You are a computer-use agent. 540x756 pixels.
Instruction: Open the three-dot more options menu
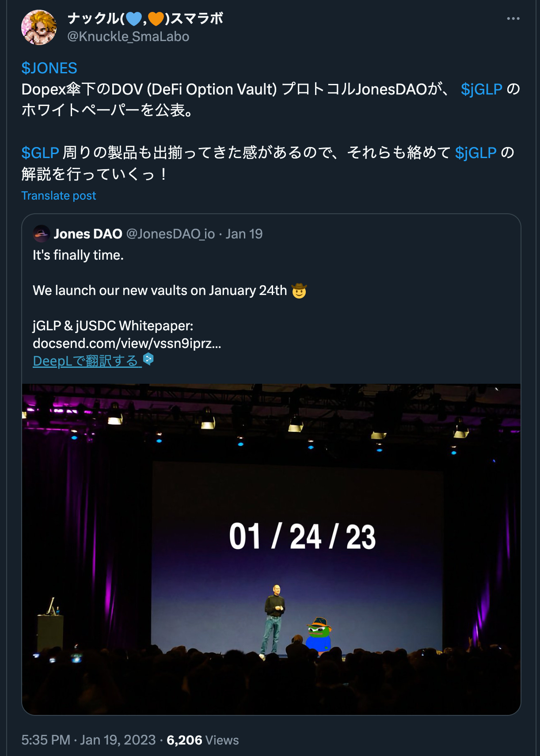513,19
